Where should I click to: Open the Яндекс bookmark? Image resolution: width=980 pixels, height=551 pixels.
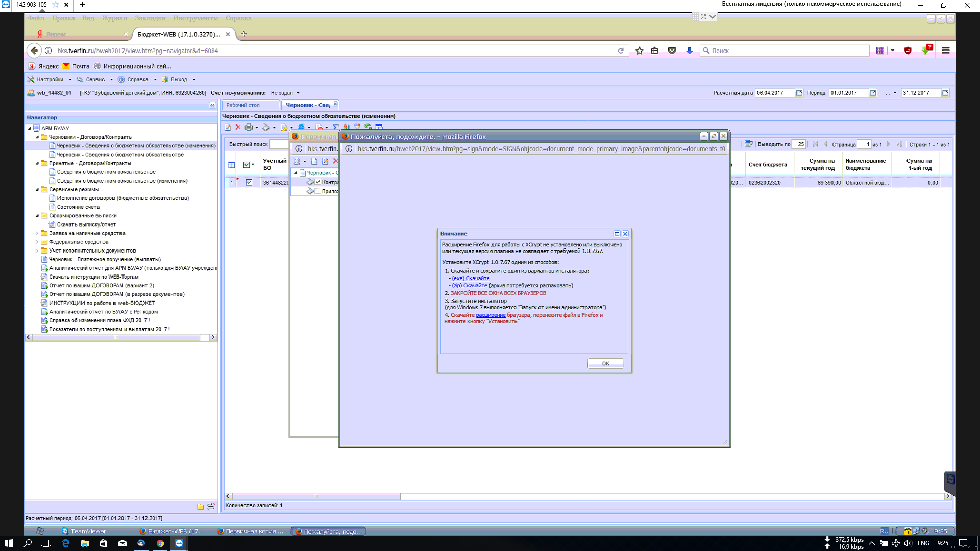[x=44, y=66]
